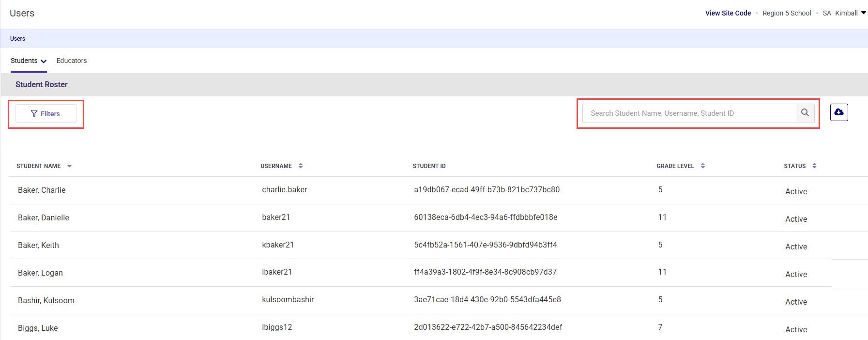Image resolution: width=868 pixels, height=340 pixels.
Task: Click the Biggs, Luke student name
Action: click(x=38, y=328)
